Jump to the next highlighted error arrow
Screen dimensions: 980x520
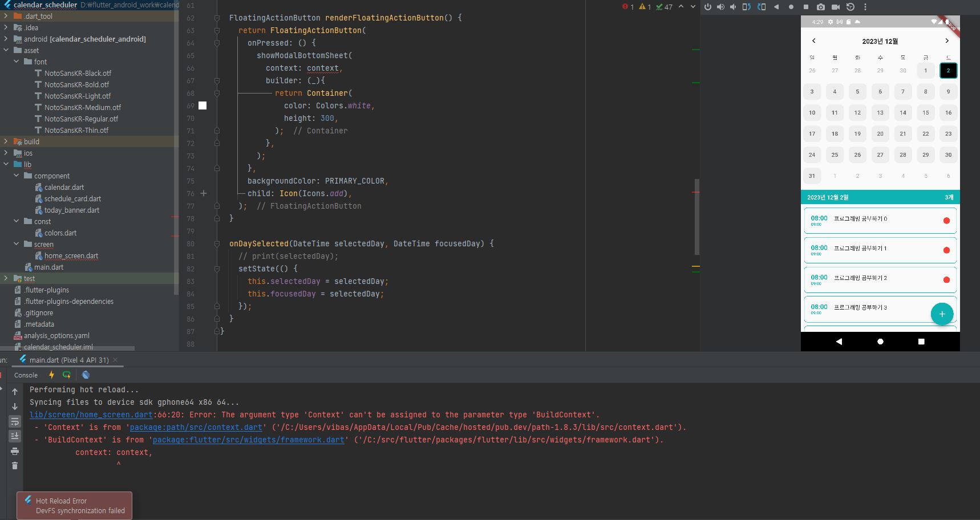pos(693,7)
